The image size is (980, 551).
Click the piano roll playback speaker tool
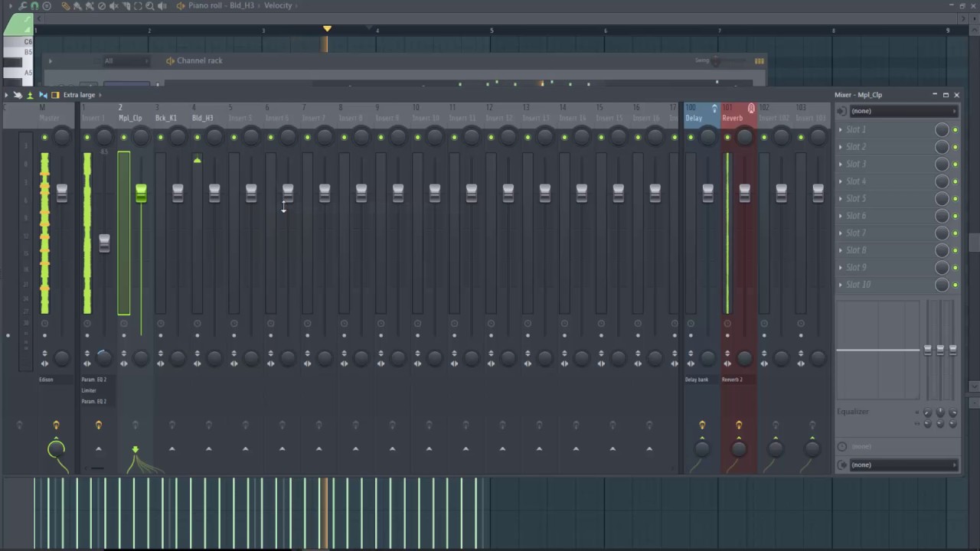[162, 5]
